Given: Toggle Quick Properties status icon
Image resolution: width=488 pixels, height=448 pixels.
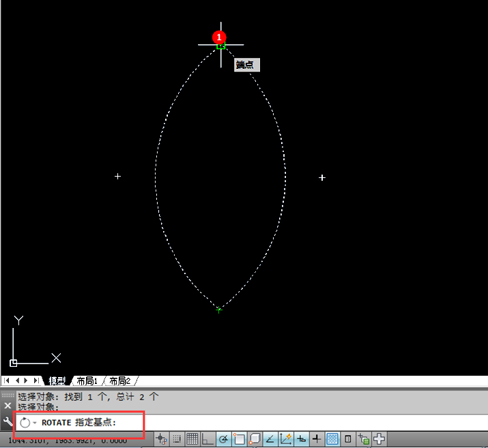Looking at the screenshot, I should coord(348,439).
